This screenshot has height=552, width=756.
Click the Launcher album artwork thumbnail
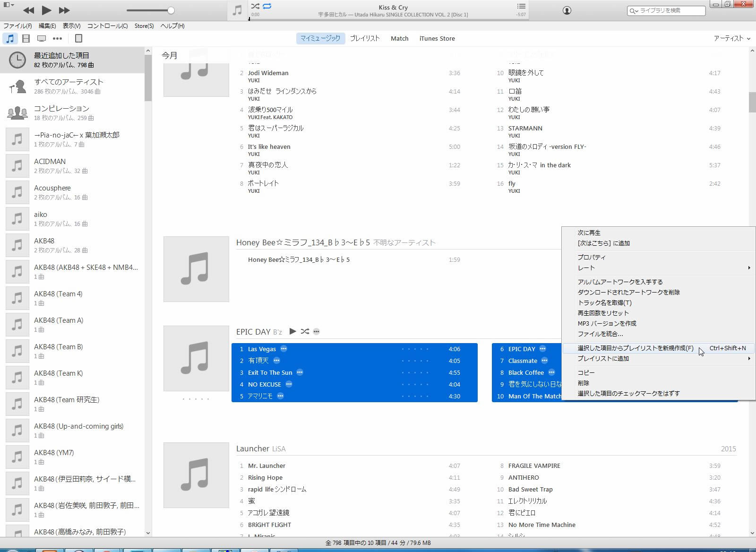196,475
